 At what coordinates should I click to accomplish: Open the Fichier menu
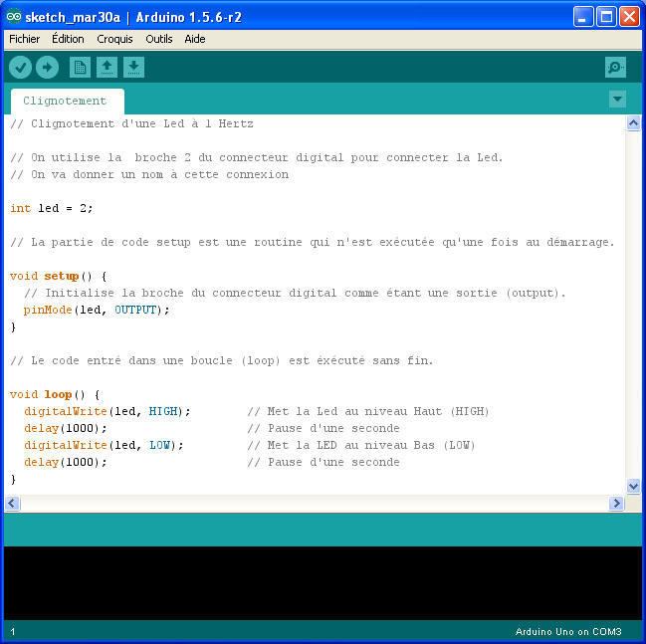click(24, 39)
